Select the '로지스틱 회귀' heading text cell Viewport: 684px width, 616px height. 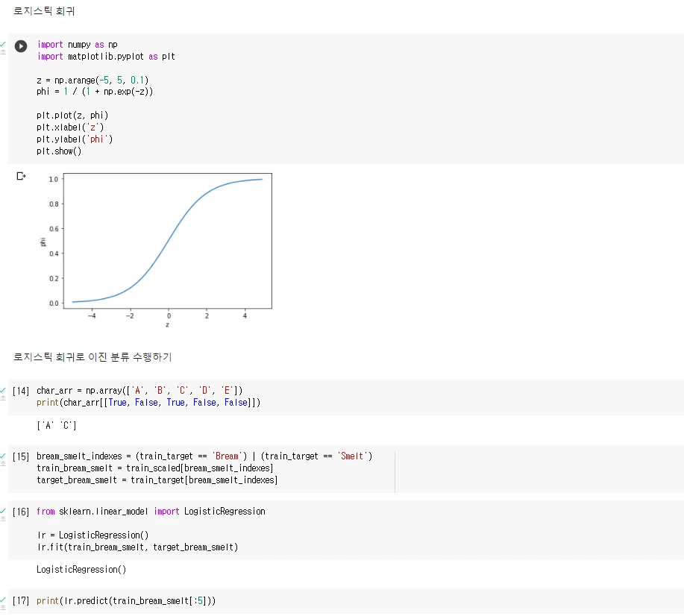click(44, 11)
